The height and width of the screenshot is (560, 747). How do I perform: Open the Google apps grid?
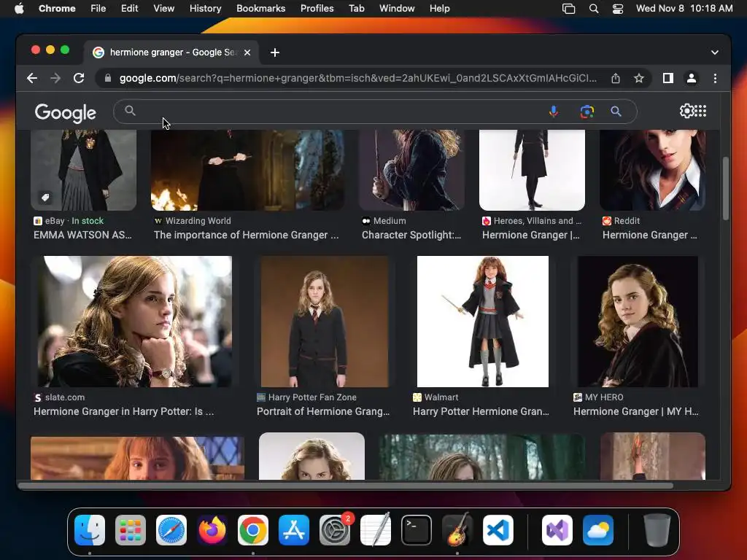pos(700,111)
